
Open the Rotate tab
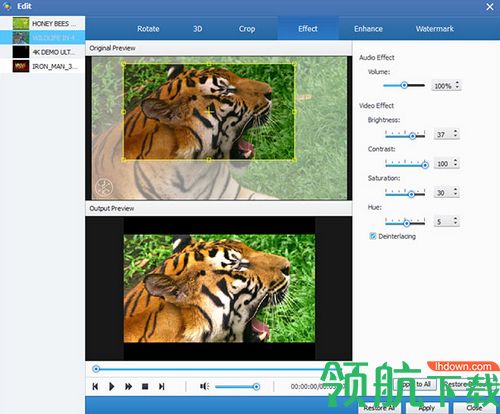[x=148, y=29]
